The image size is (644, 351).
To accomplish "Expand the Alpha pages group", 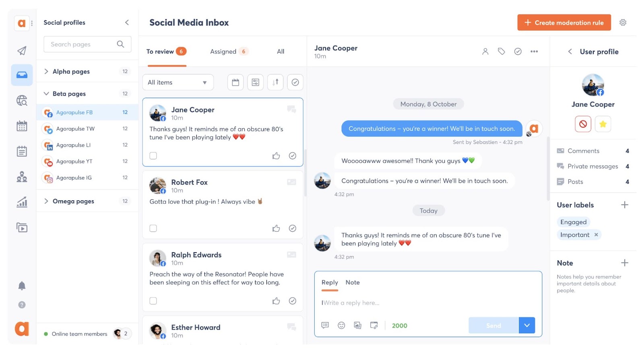I will (46, 71).
